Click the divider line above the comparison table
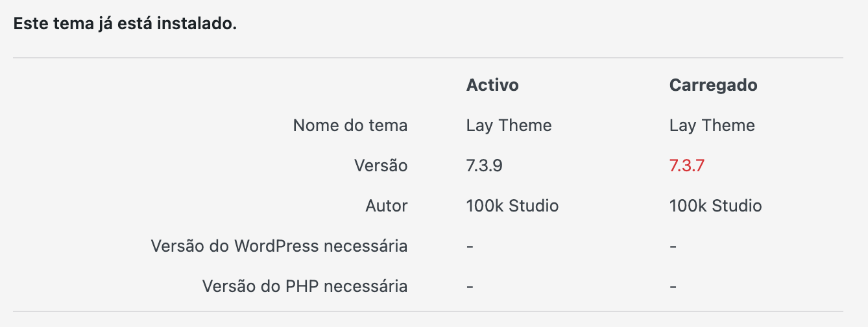Image resolution: width=868 pixels, height=327 pixels. tap(428, 58)
